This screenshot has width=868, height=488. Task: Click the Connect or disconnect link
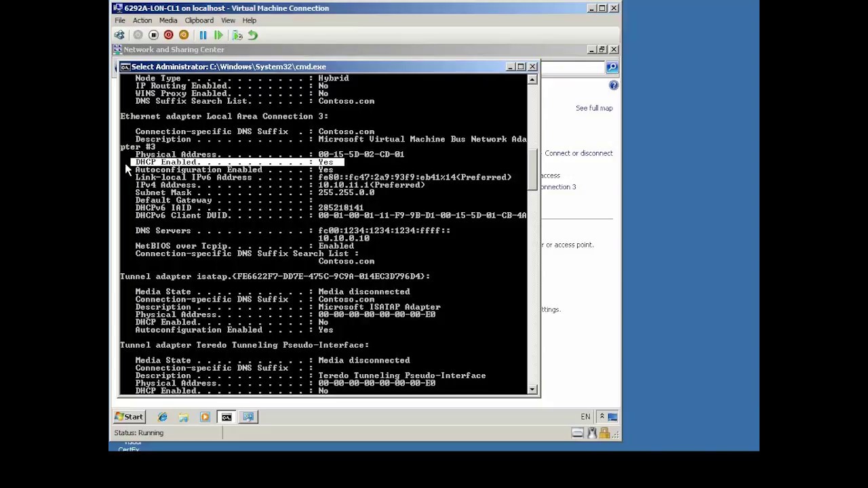tap(578, 153)
